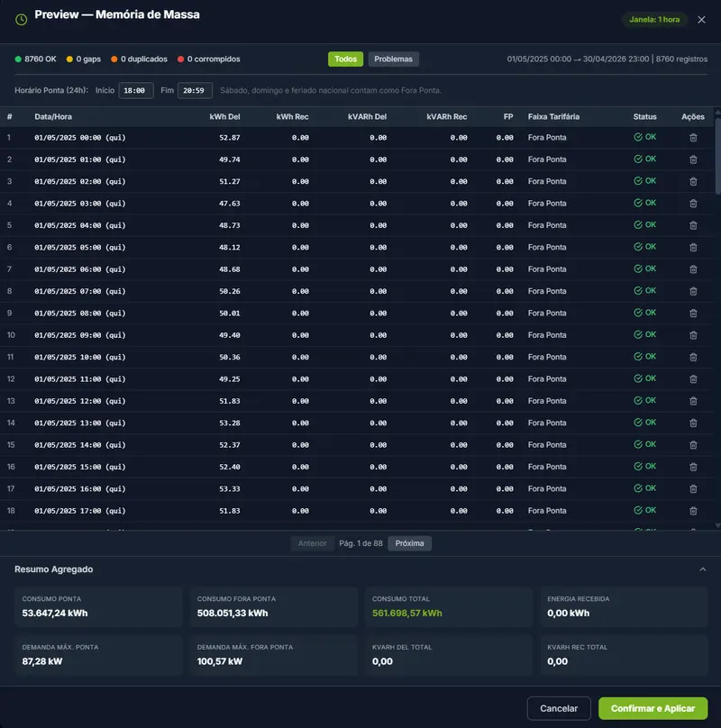This screenshot has height=728, width=721.
Task: Click the 8760 OK status counter
Action: click(35, 59)
